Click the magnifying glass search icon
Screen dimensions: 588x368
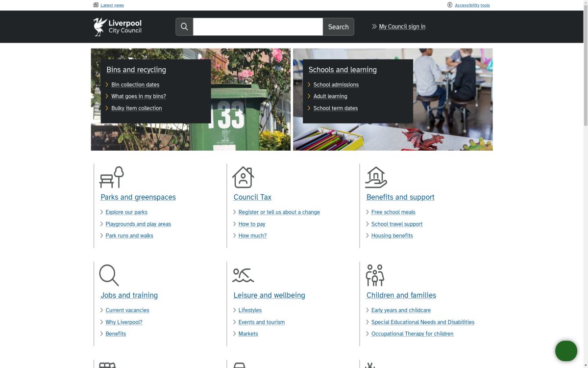(184, 27)
